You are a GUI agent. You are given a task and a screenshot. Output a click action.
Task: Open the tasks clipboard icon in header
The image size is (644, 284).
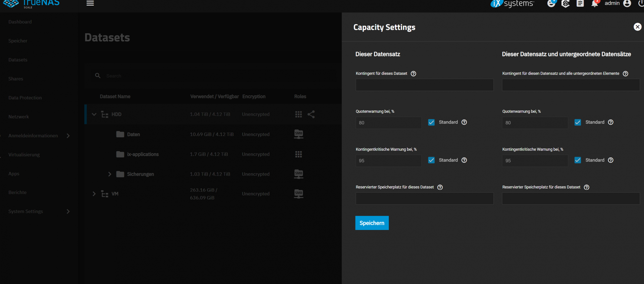click(x=580, y=4)
